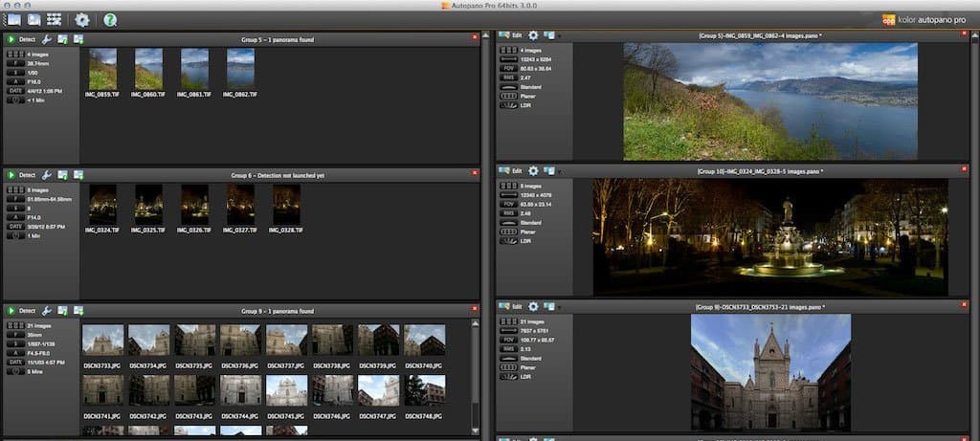
Task: Open Group 5 detection settings wrench
Action: 46,39
